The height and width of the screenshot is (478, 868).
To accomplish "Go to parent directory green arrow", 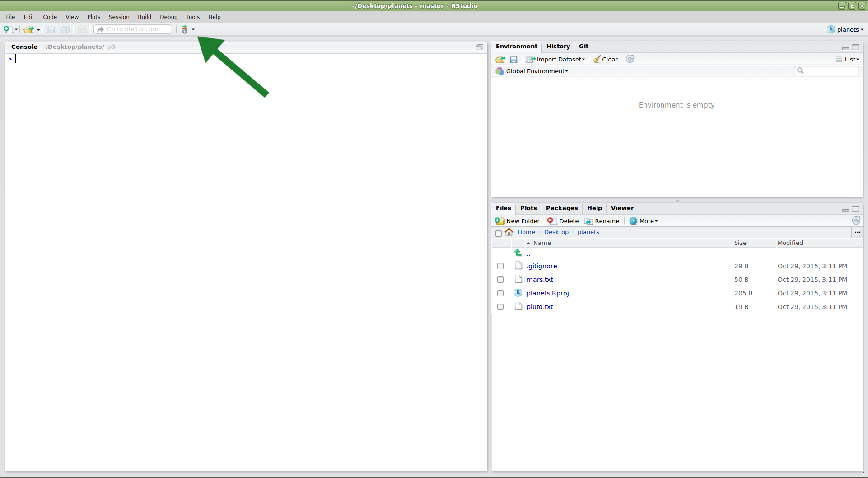I will (x=518, y=253).
